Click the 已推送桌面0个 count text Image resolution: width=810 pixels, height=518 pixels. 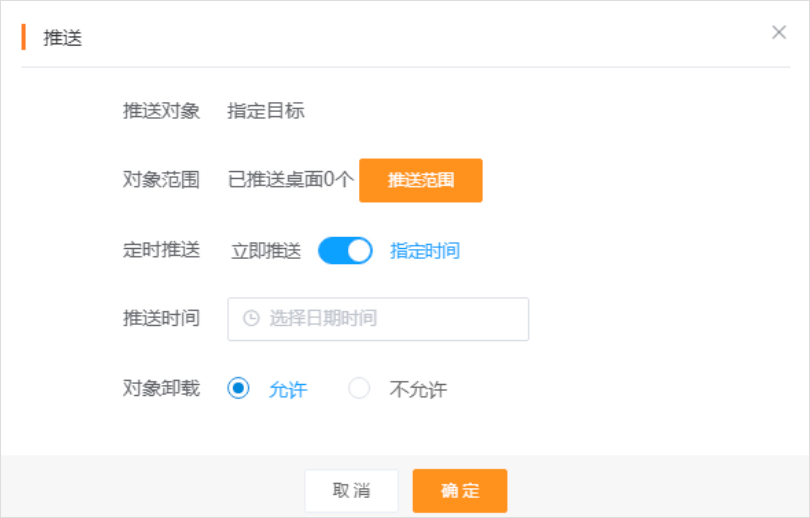[x=291, y=180]
